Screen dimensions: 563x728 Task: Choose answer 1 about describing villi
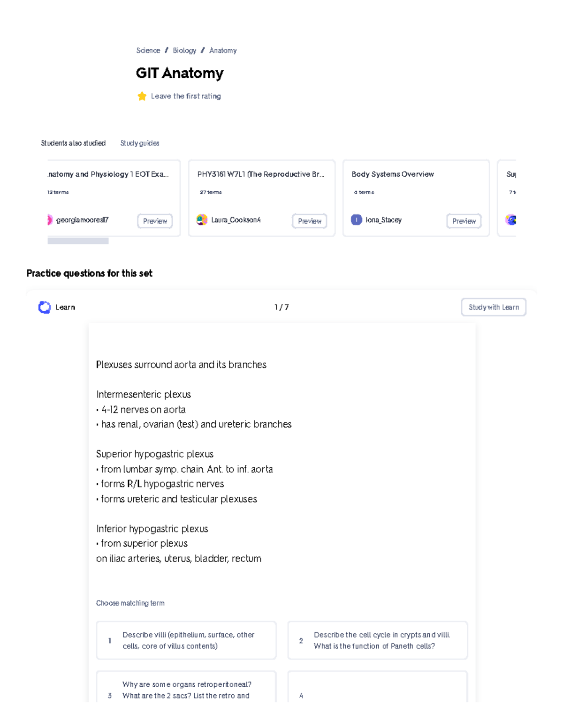click(186, 640)
